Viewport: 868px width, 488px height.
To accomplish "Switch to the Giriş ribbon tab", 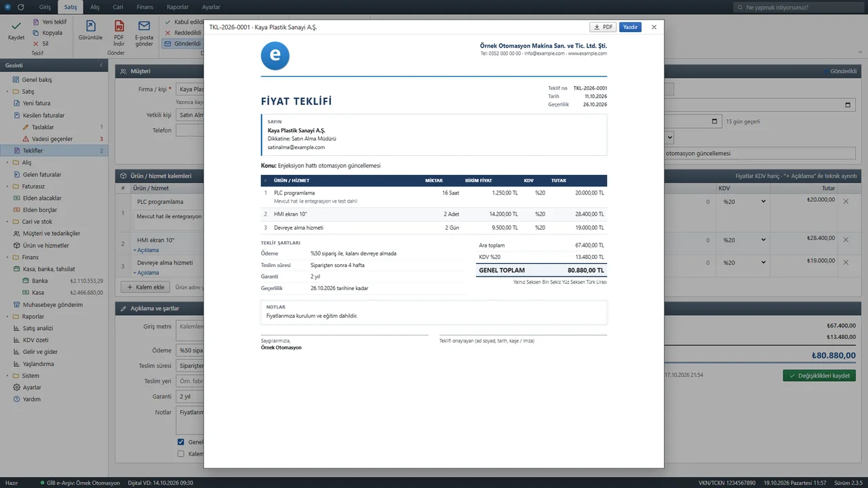I will (x=45, y=7).
